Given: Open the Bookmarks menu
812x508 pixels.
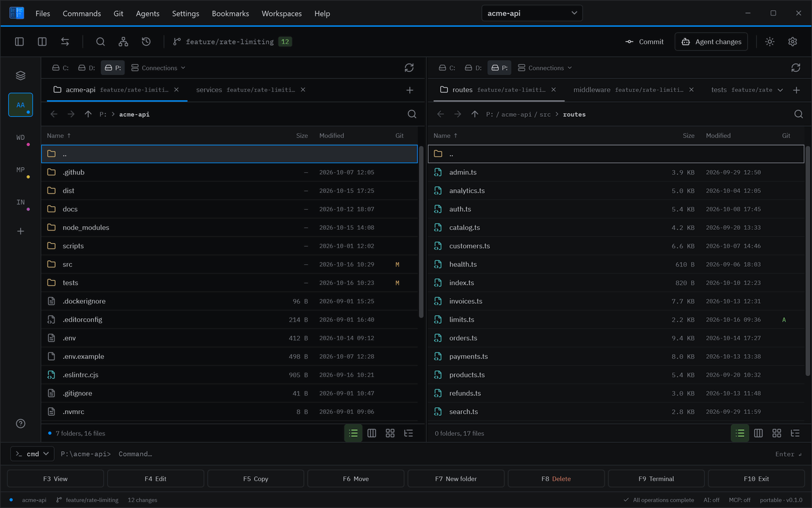Looking at the screenshot, I should 230,13.
